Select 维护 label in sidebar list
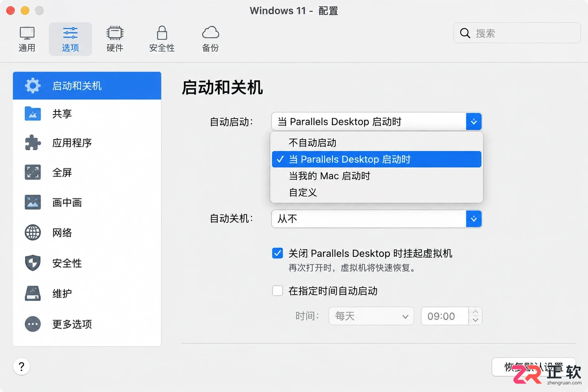This screenshot has height=392, width=588. click(x=62, y=293)
